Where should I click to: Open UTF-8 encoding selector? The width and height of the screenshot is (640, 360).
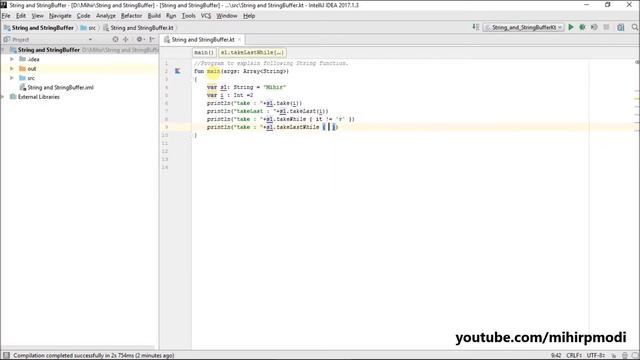(x=596, y=356)
